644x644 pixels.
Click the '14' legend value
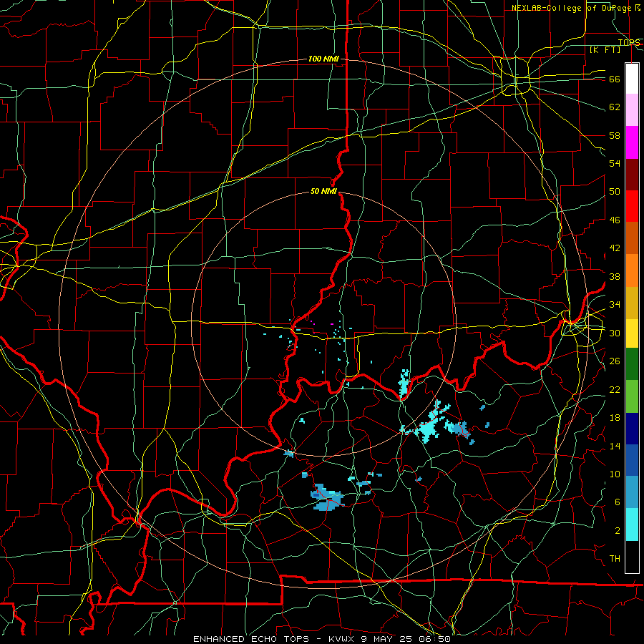615,446
